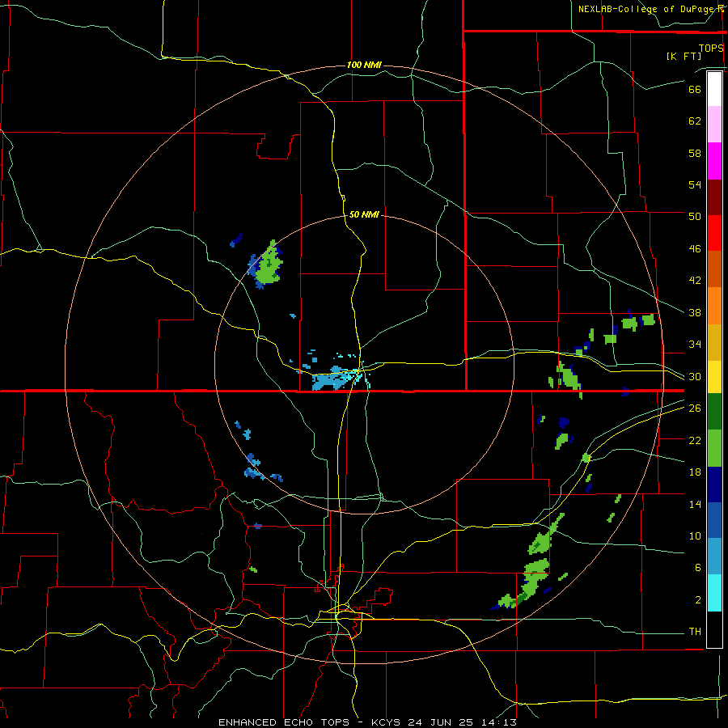Click the "50" legend value
The height and width of the screenshot is (728, 728).
pos(695,217)
